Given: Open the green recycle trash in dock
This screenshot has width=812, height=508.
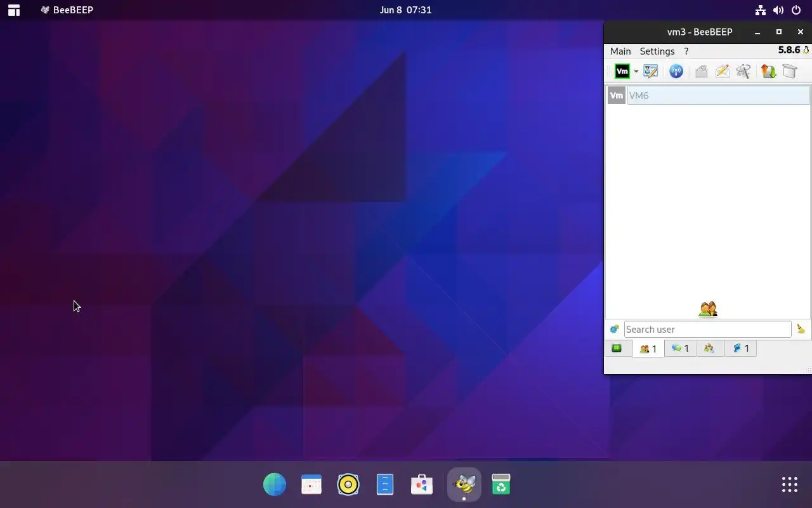Looking at the screenshot, I should pos(501,485).
